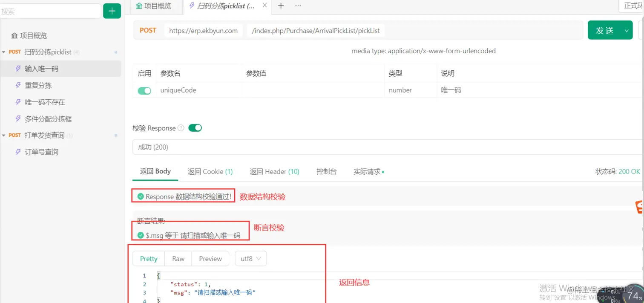The width and height of the screenshot is (644, 303).
Task: Toggle the uniqueCode parameter enable switch
Action: [x=144, y=90]
